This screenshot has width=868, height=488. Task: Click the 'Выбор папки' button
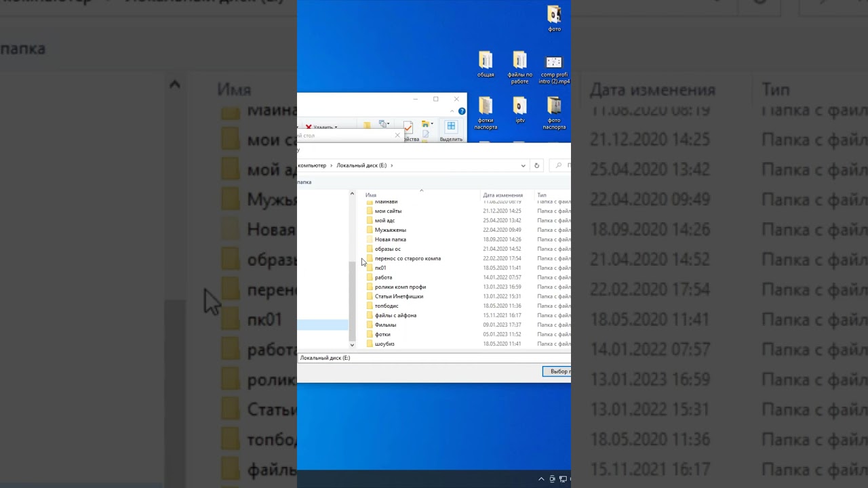pos(557,371)
